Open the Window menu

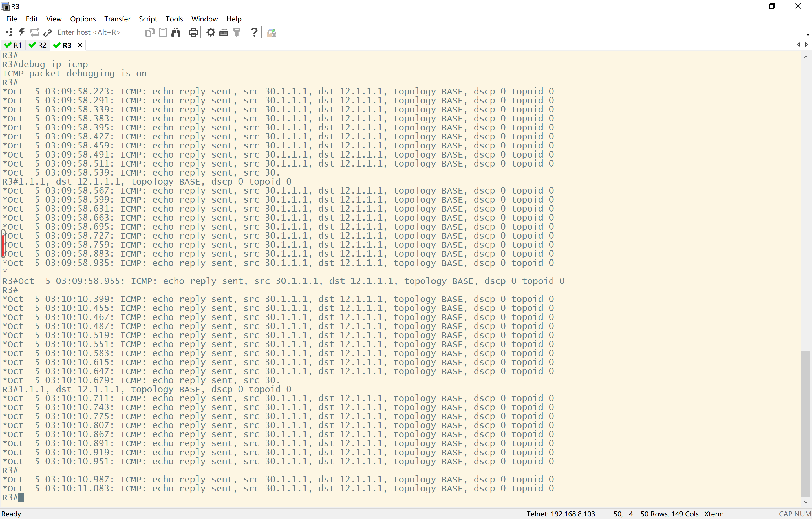pyautogui.click(x=205, y=19)
